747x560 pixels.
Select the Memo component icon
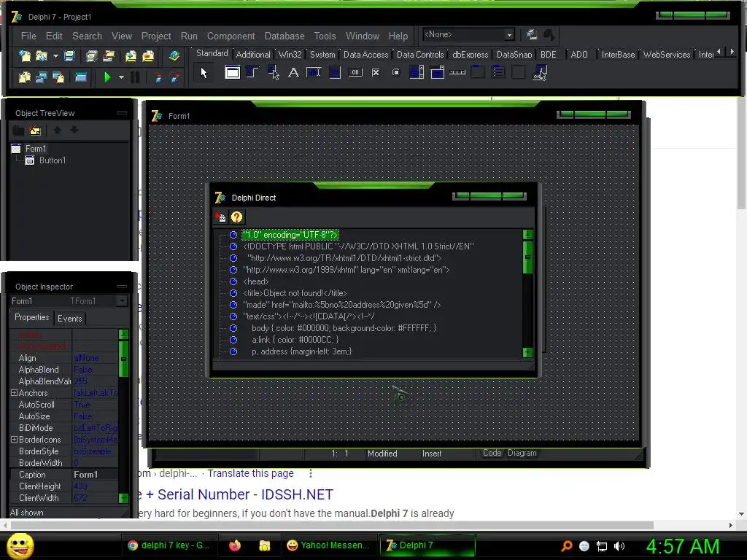pyautogui.click(x=334, y=72)
